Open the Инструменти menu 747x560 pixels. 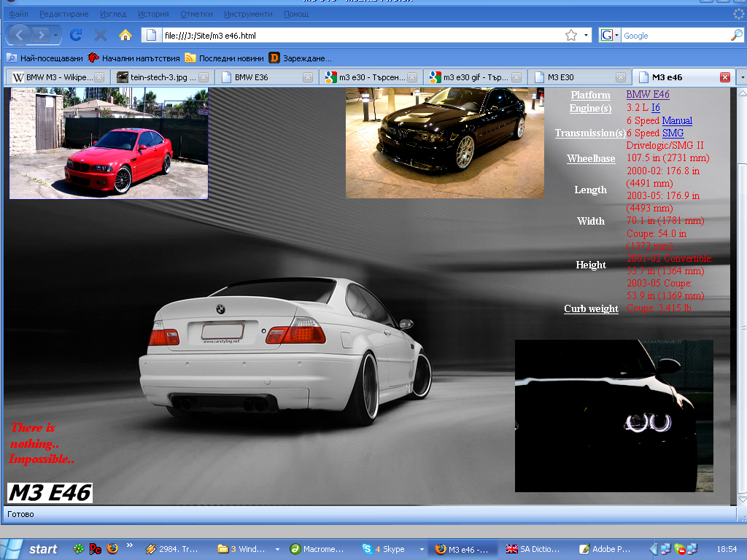click(248, 14)
